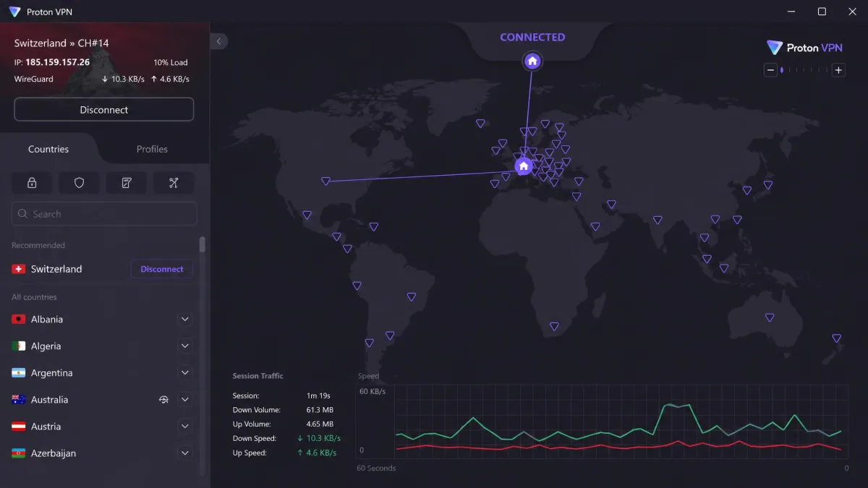This screenshot has height=488, width=868.
Task: Zoom in the map with plus
Action: tap(838, 70)
